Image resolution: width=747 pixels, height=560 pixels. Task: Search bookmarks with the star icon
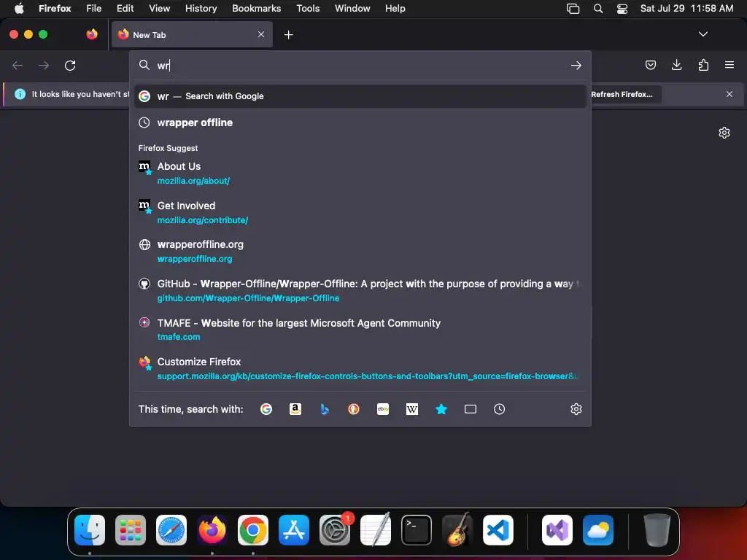point(441,409)
